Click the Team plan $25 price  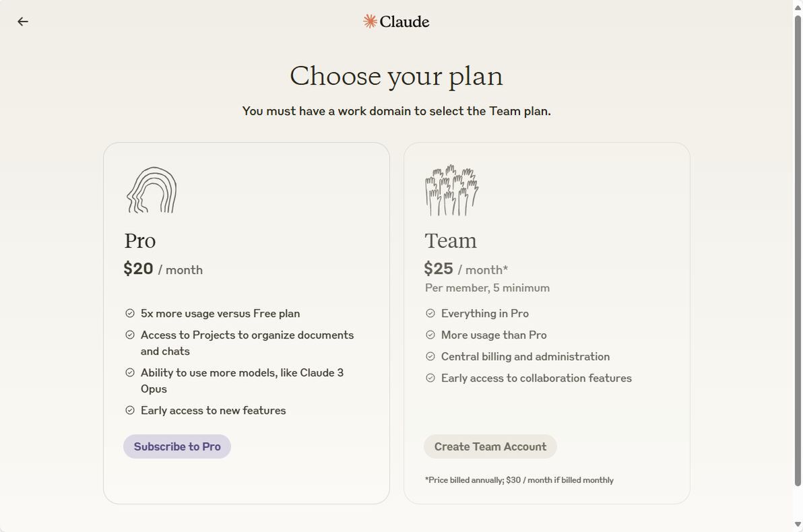[x=439, y=269]
